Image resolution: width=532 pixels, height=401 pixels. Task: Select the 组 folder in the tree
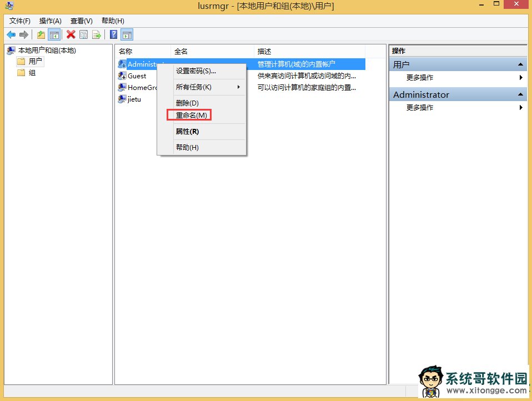(x=32, y=73)
